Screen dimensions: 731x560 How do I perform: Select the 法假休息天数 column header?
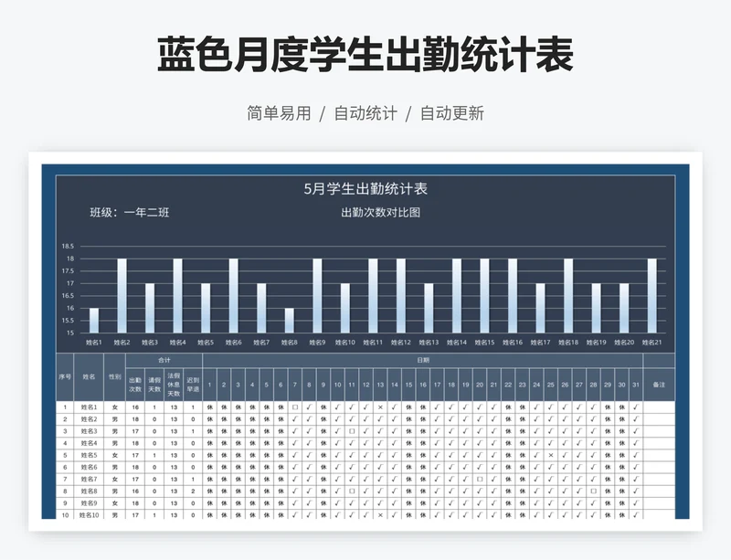pos(174,385)
